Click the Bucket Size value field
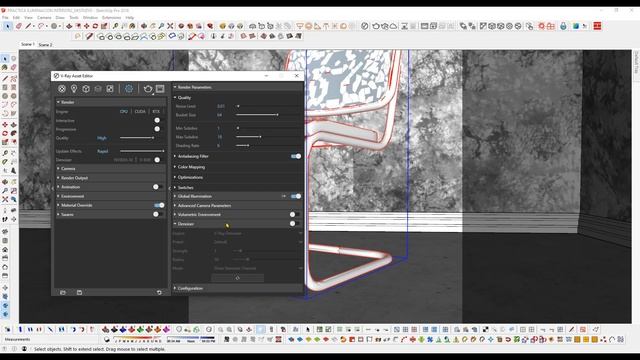 click(x=220, y=115)
